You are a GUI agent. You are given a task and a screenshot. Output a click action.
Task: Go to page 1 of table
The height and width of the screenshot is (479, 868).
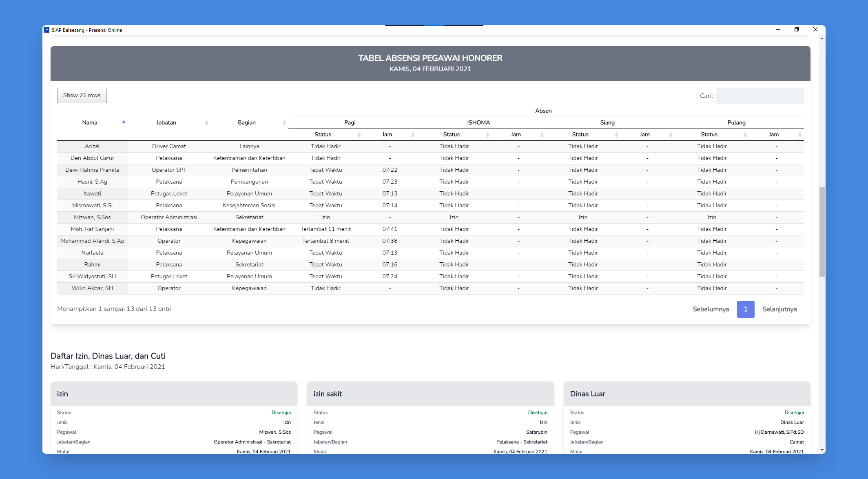click(745, 309)
